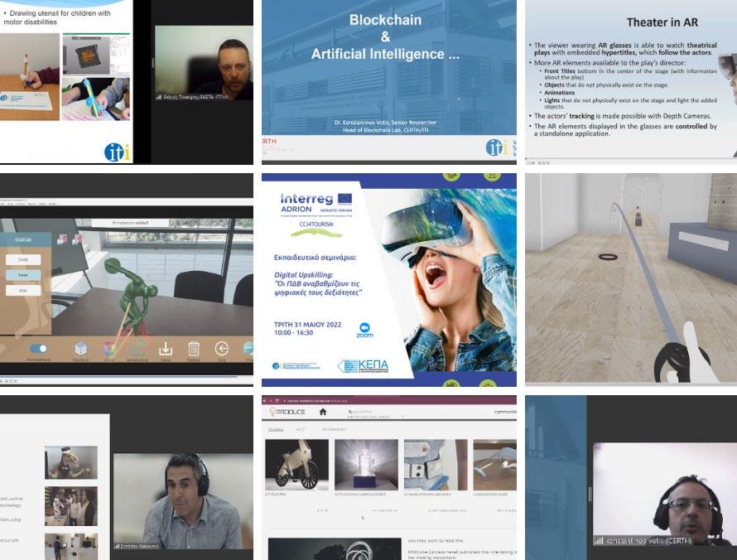This screenshot has height=560, width=737.
Task: Click the Save download icon
Action: pyautogui.click(x=166, y=349)
